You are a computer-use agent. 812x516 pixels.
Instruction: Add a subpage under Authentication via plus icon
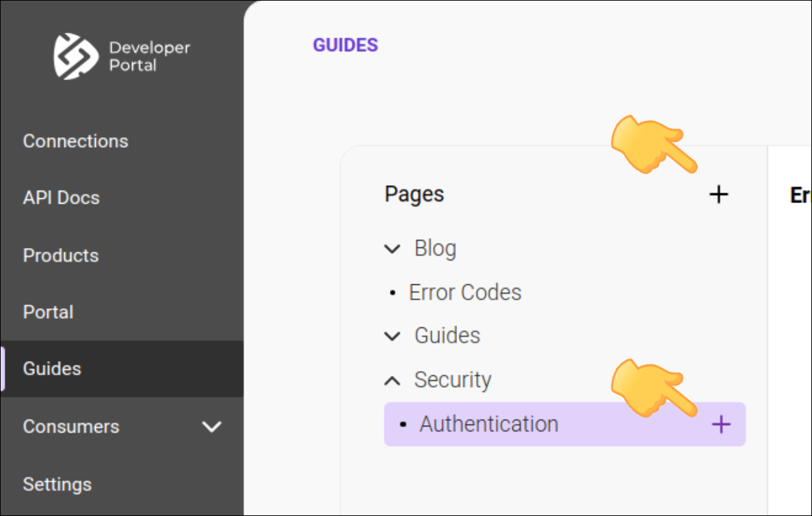tap(720, 424)
